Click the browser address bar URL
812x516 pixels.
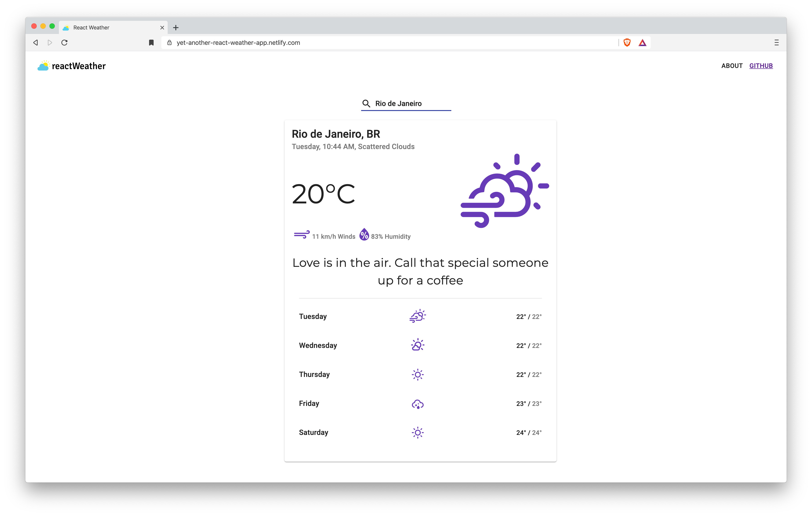(238, 42)
